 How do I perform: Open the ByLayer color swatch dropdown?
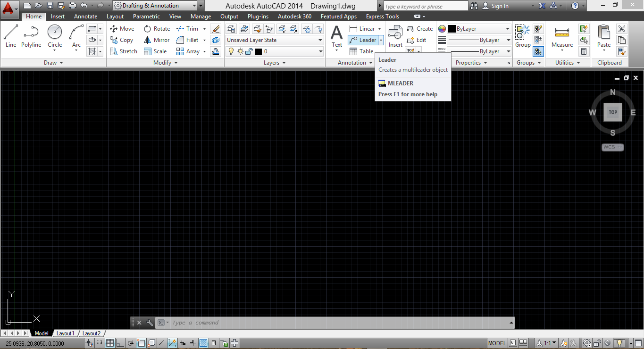(x=507, y=28)
